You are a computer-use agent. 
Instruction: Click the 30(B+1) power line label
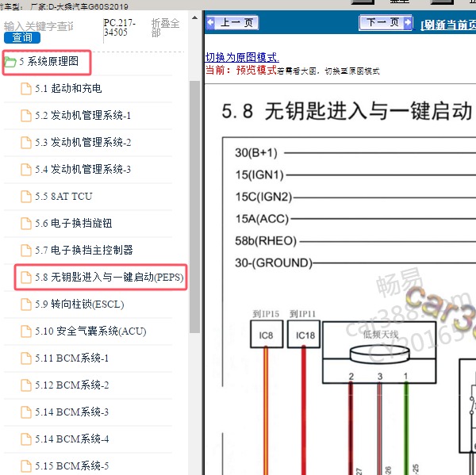(256, 153)
